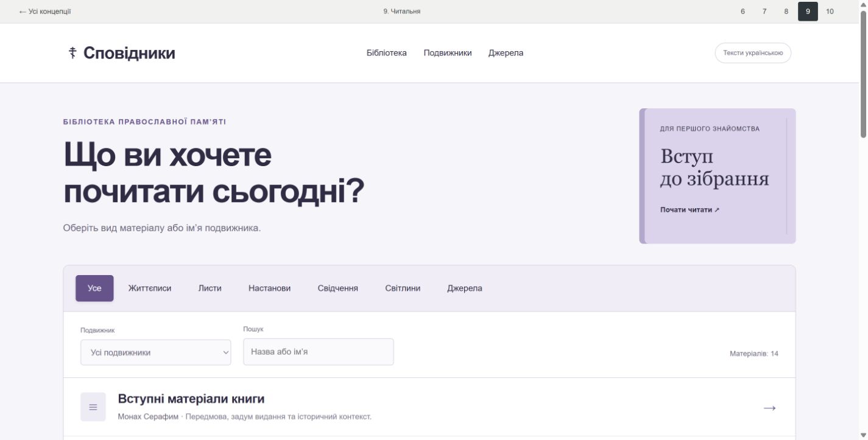Image resolution: width=868 pixels, height=440 pixels.
Task: Click the cross icon in the Сповідники logo
Action: pyautogui.click(x=72, y=53)
